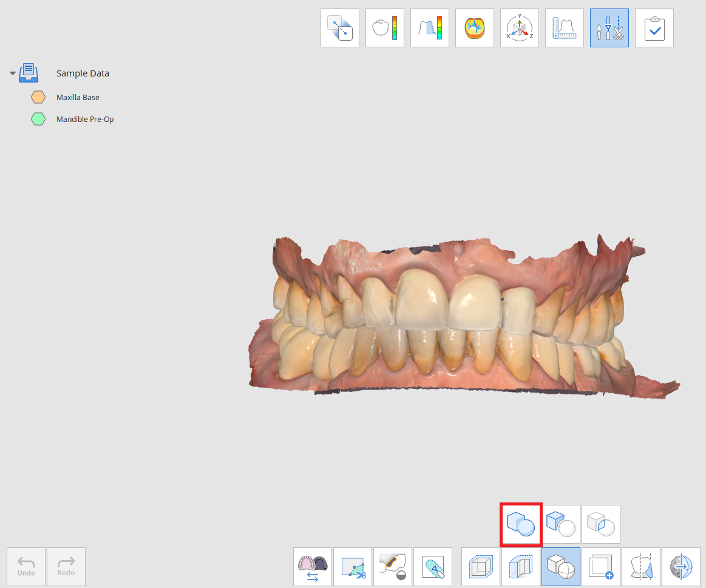Select the Mandible Pre-Op tree item
The width and height of the screenshot is (706, 588).
coord(85,120)
